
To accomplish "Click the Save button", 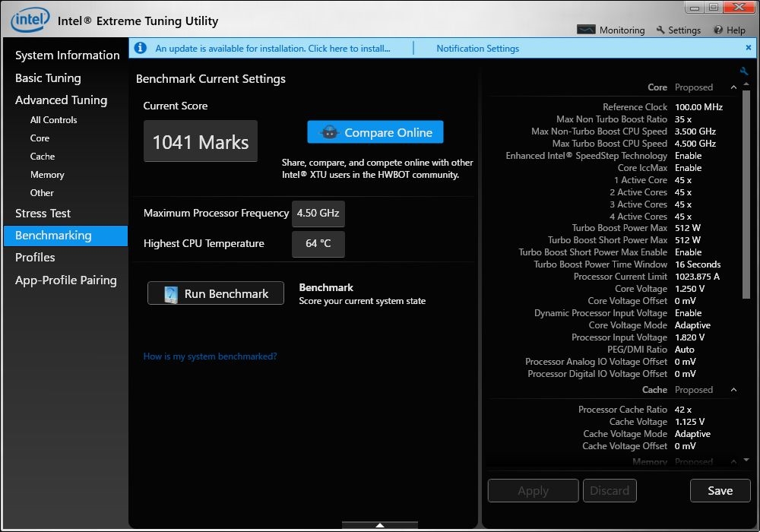I will coord(720,491).
